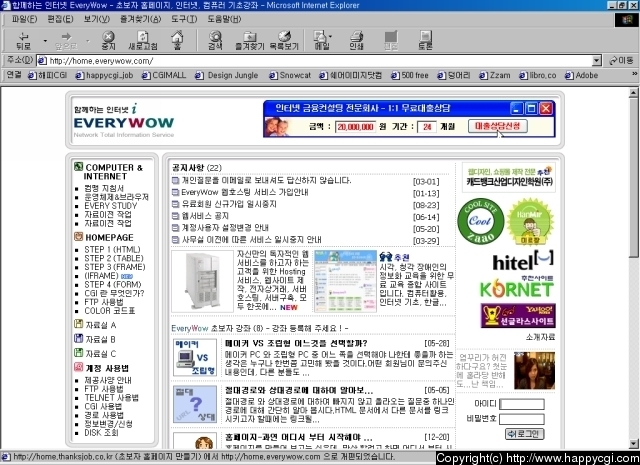This screenshot has width=640, height=465.
Task: Click the Discuss toolbar icon
Action: [425, 40]
